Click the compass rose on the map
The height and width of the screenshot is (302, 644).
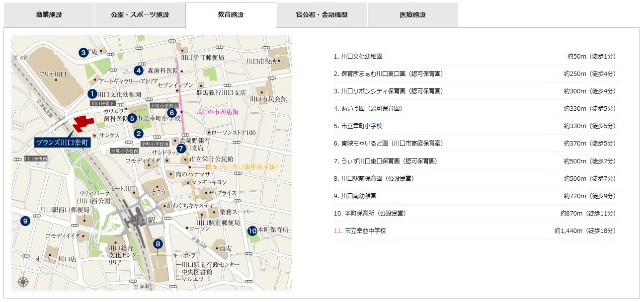point(22,282)
